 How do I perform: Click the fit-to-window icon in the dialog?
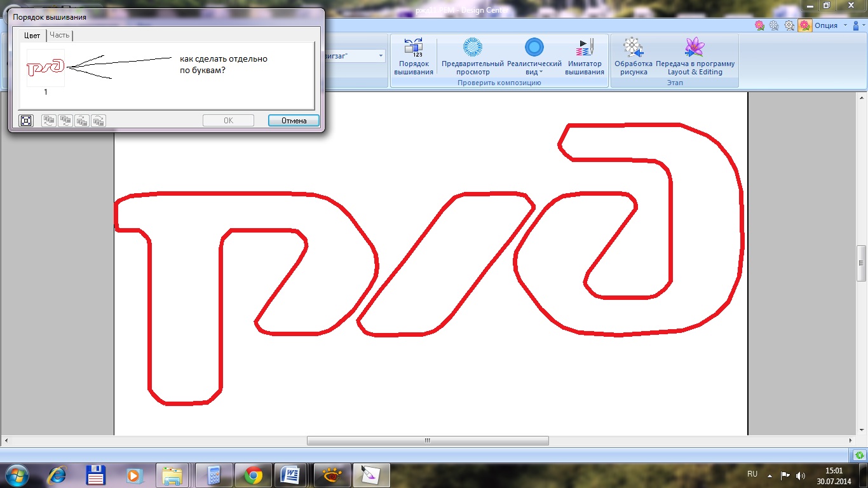coord(26,121)
